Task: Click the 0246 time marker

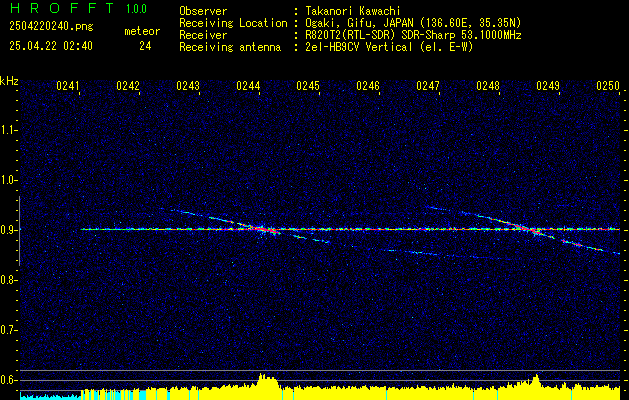Action: pyautogui.click(x=368, y=86)
